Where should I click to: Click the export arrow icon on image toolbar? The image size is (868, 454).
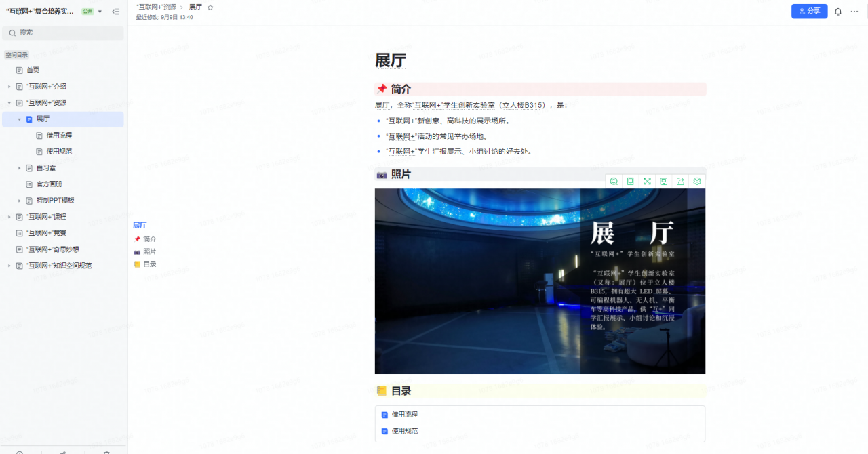(680, 181)
